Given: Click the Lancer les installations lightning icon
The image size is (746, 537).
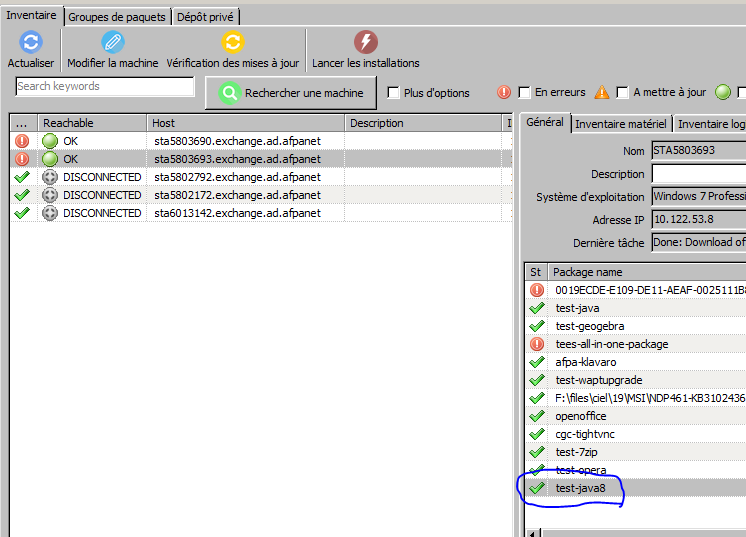Looking at the screenshot, I should tap(366, 42).
